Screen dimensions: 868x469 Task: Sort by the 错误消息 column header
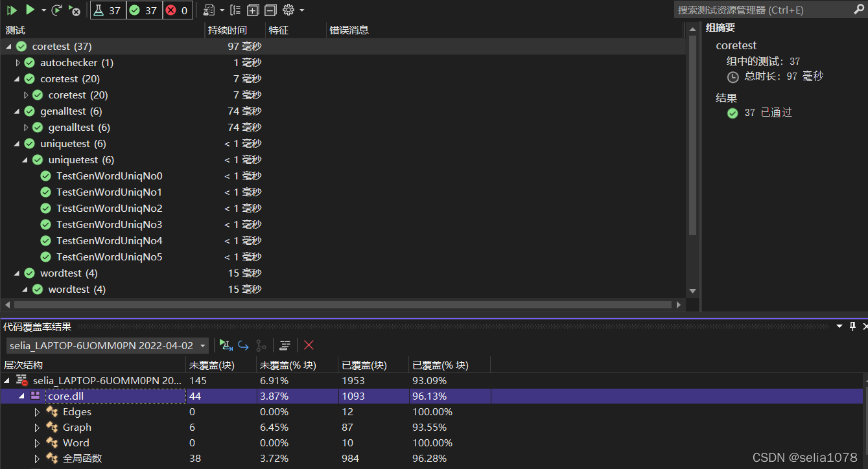504,30
